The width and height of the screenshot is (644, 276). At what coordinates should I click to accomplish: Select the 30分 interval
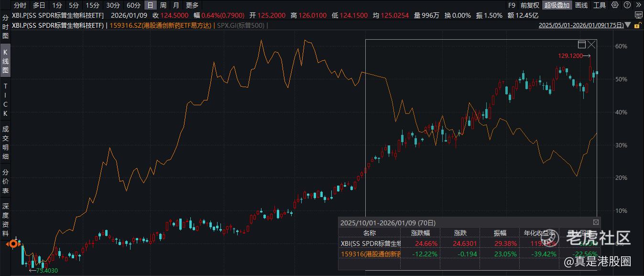(113, 5)
